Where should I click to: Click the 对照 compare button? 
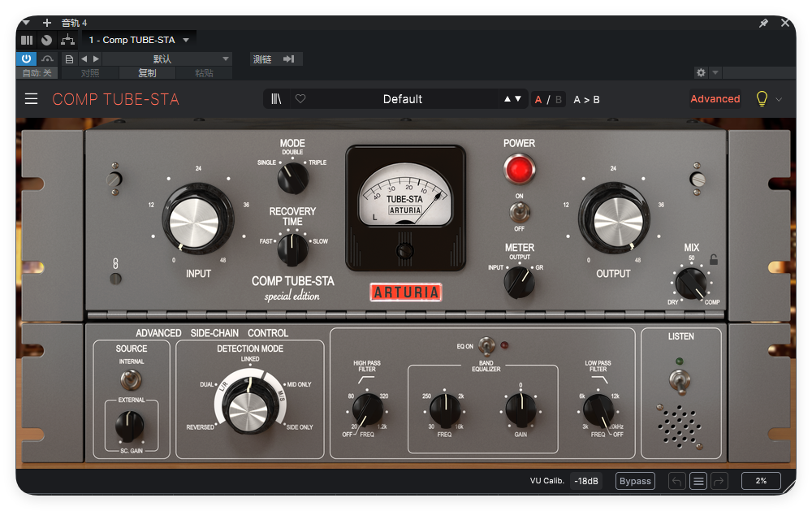click(90, 73)
